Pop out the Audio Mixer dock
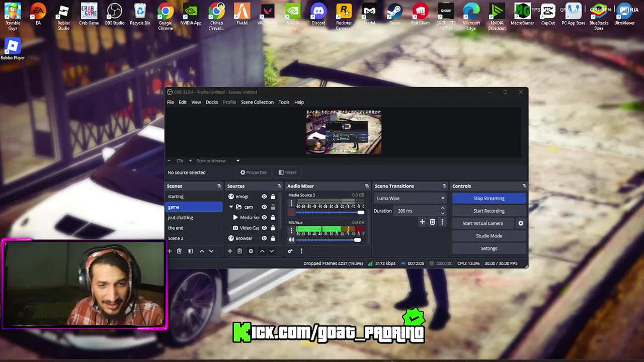This screenshot has width=644, height=362. tap(367, 186)
